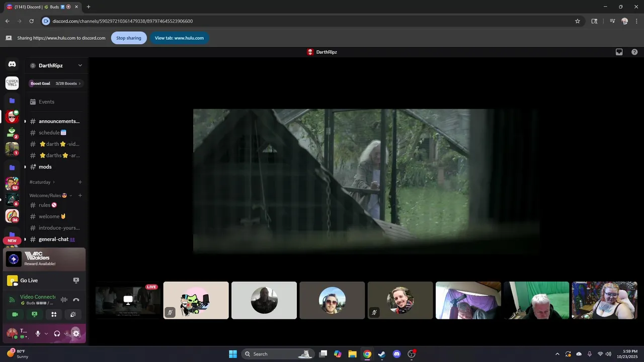644x362 pixels.
Task: Open the welcome channel
Action: click(x=56, y=216)
